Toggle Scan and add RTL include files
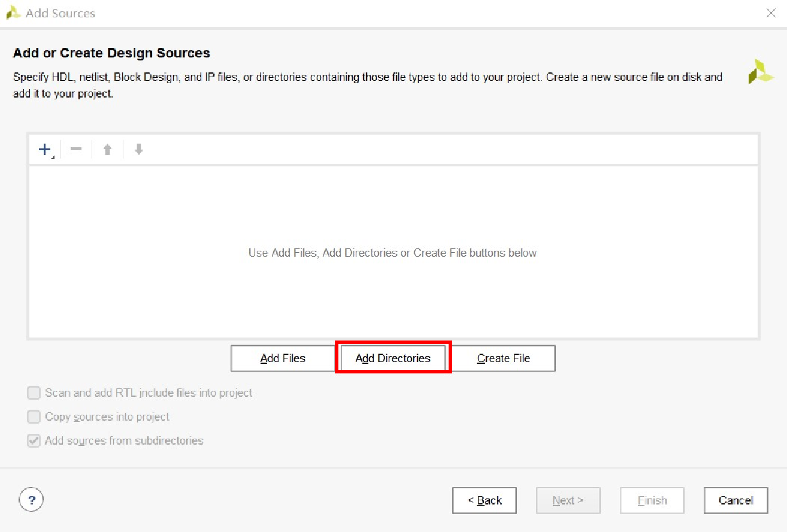Viewport: 787px width, 532px height. [x=34, y=393]
